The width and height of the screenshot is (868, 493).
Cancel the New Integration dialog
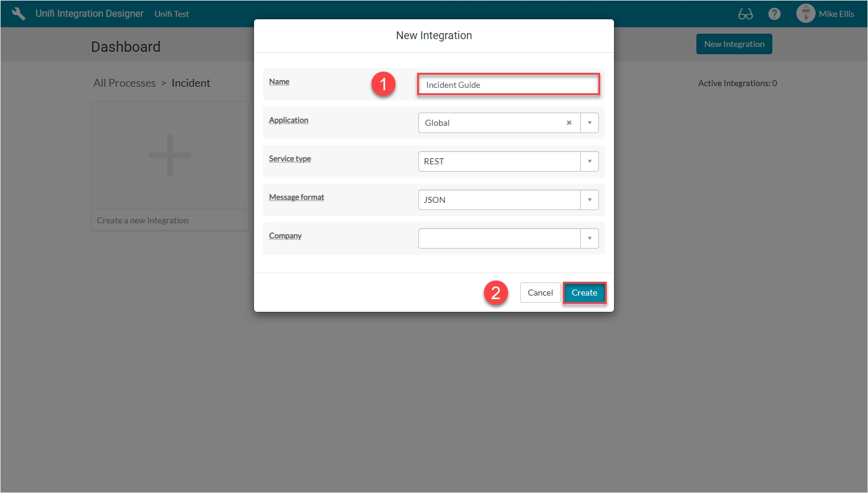(540, 293)
